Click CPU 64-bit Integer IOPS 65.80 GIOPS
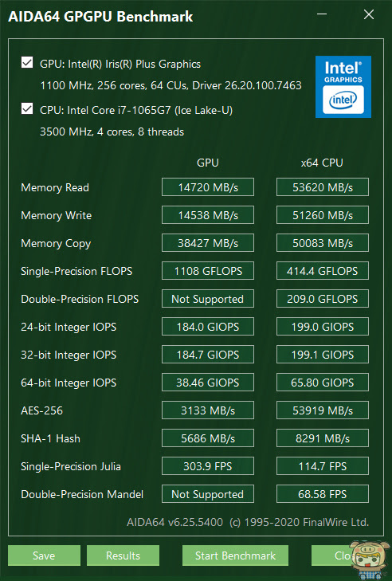 pos(323,383)
